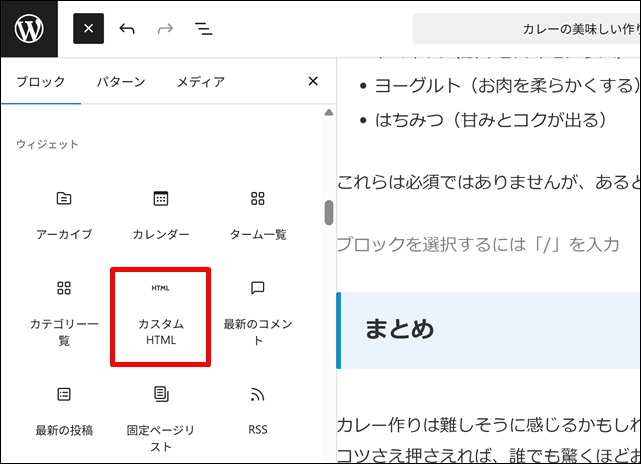Click the redo arrow icon
This screenshot has width=641, height=464.
[x=165, y=29]
